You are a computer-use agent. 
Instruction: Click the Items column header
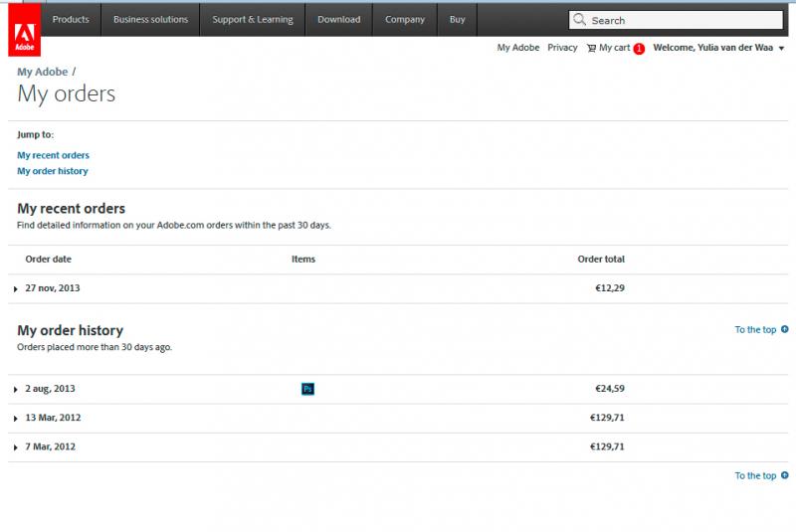[x=303, y=260]
